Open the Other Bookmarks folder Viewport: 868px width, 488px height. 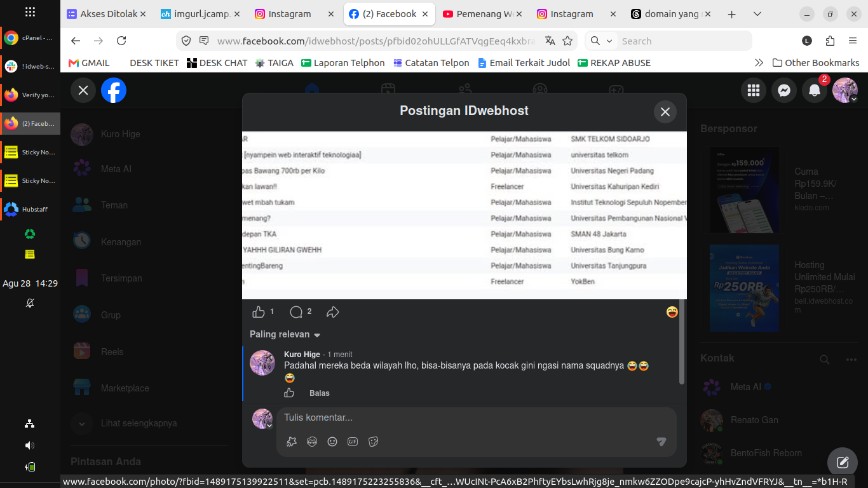(816, 63)
